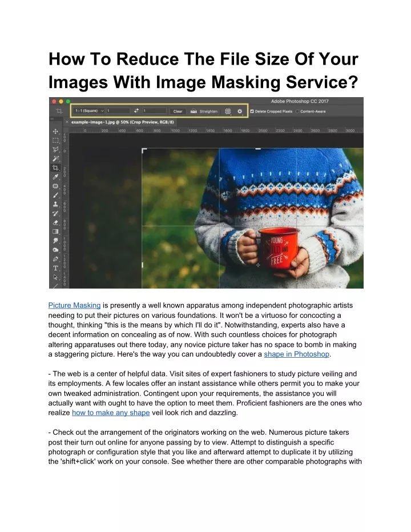The width and height of the screenshot is (411, 532).
Task: Select the Patch healing tool
Action: pos(55,186)
